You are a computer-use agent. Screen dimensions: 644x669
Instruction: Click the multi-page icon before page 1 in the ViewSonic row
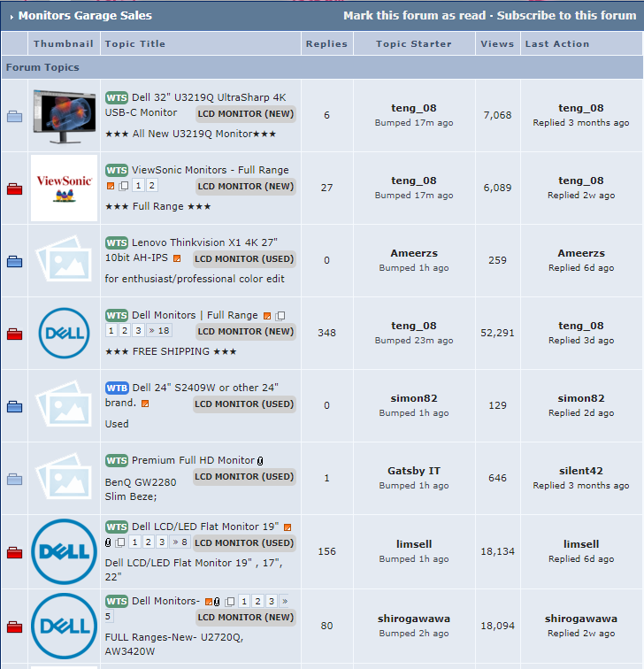click(x=124, y=186)
